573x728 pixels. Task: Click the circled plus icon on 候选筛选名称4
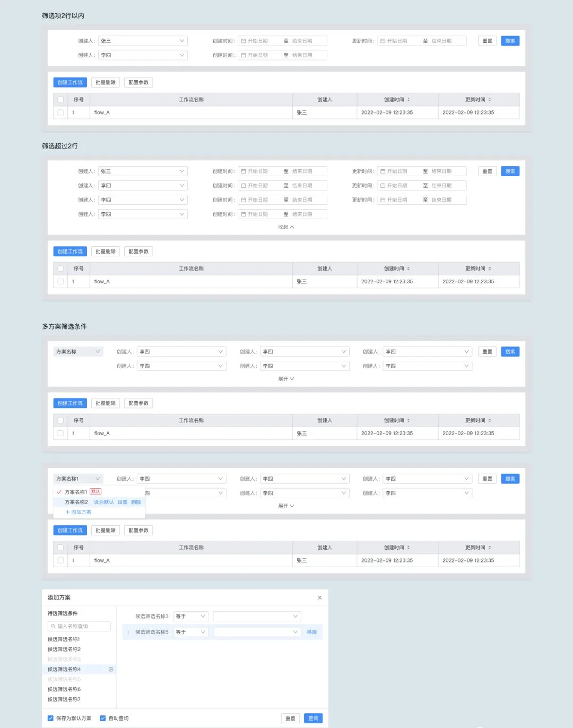(111, 669)
